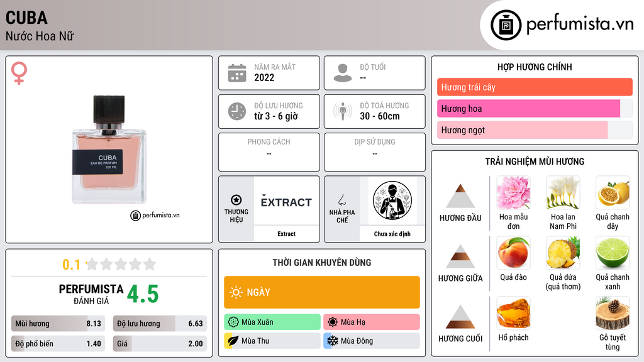Select the Hoa lan Nam Phi freesia image

pos(563,192)
